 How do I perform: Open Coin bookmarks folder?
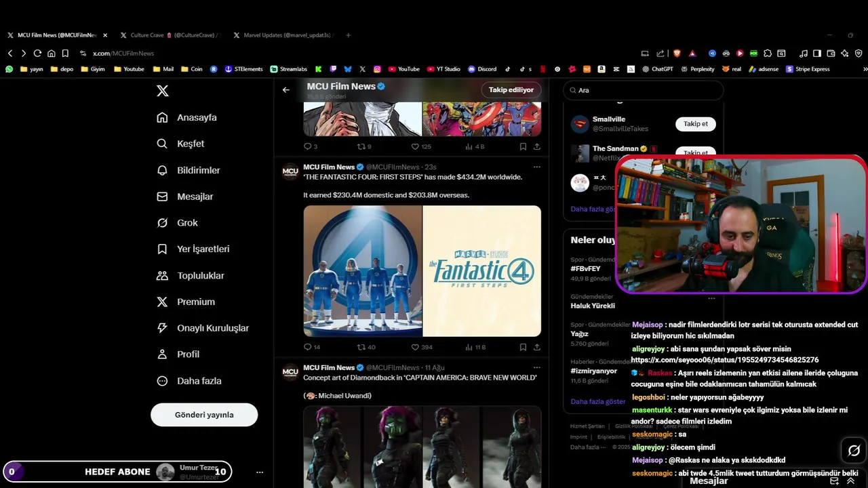click(191, 69)
